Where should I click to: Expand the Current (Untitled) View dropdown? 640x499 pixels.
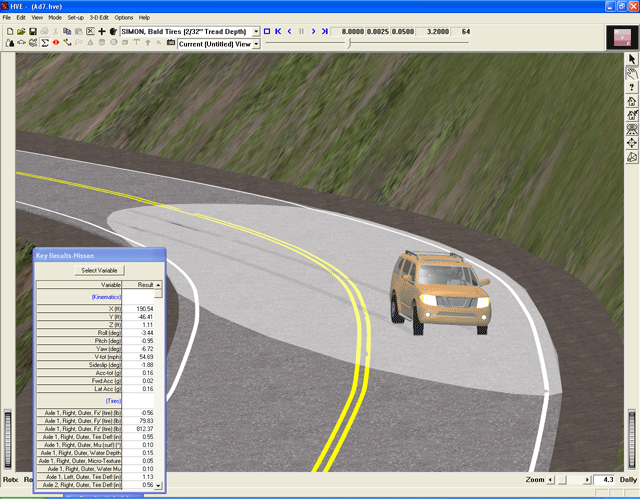[x=256, y=43]
